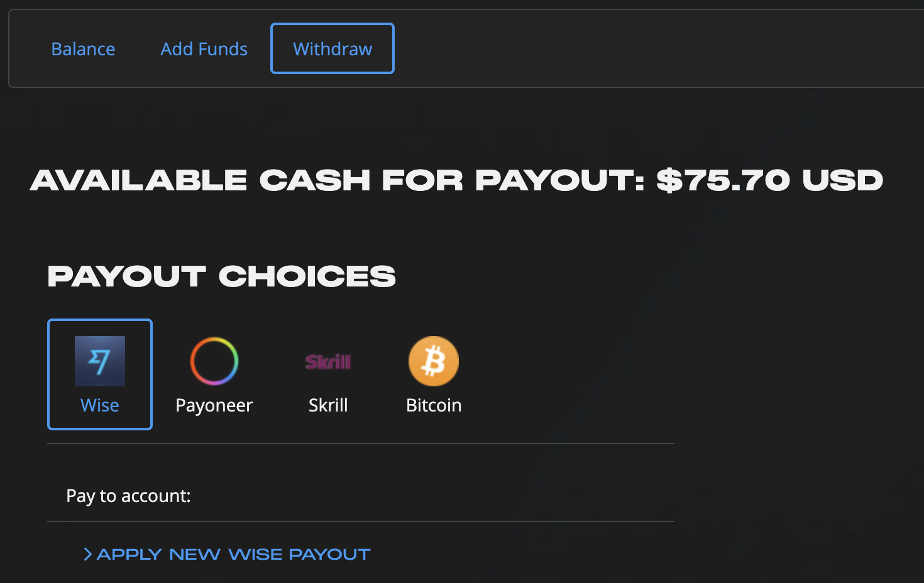Image resolution: width=924 pixels, height=583 pixels.
Task: Click the Pay to account field area
Action: pos(128,496)
